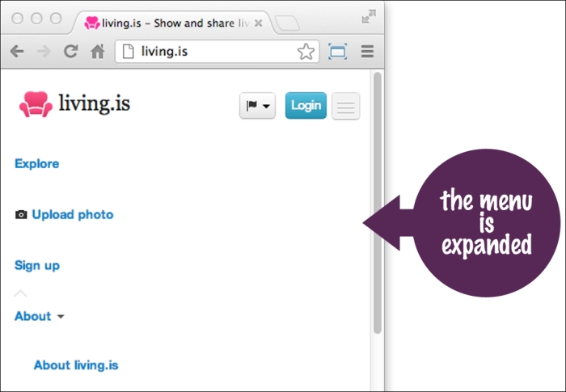Click the Sign up link
Screen dimensions: 566x392
click(37, 265)
